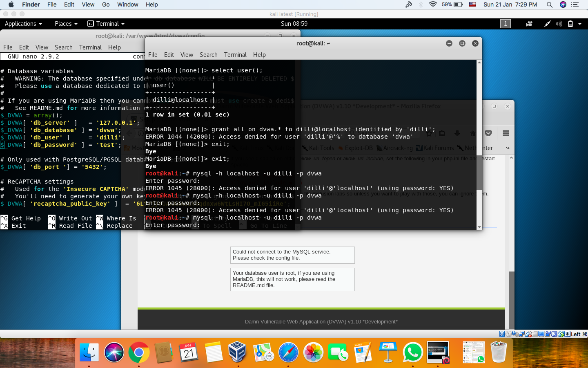This screenshot has width=588, height=368.
Task: Click the terminal window scrollbar
Action: pos(479,172)
